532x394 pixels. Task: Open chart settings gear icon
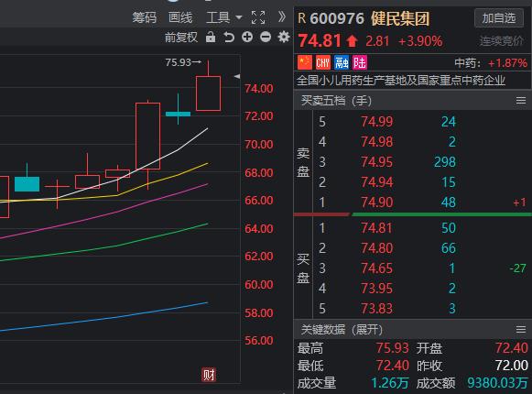click(284, 37)
